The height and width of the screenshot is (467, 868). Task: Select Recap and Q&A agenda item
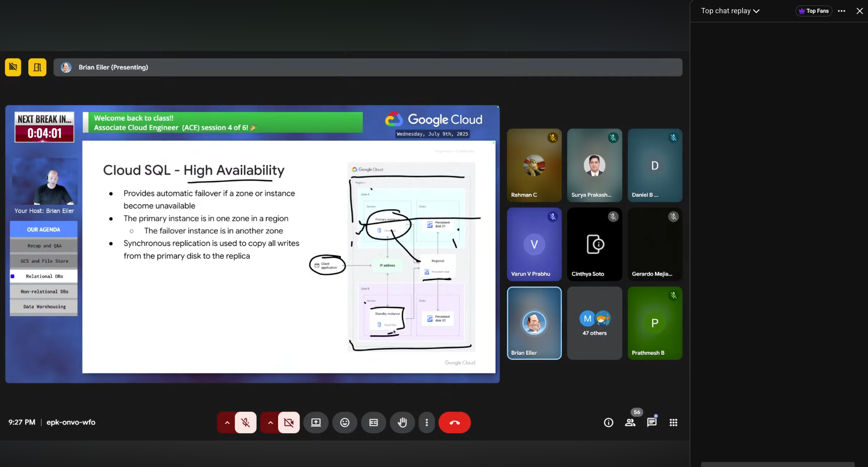coord(44,246)
